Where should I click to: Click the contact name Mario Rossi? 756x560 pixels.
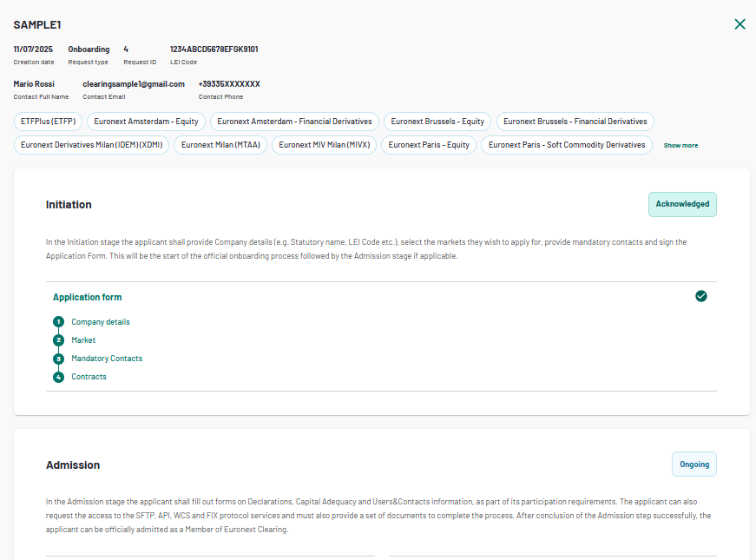pos(34,84)
